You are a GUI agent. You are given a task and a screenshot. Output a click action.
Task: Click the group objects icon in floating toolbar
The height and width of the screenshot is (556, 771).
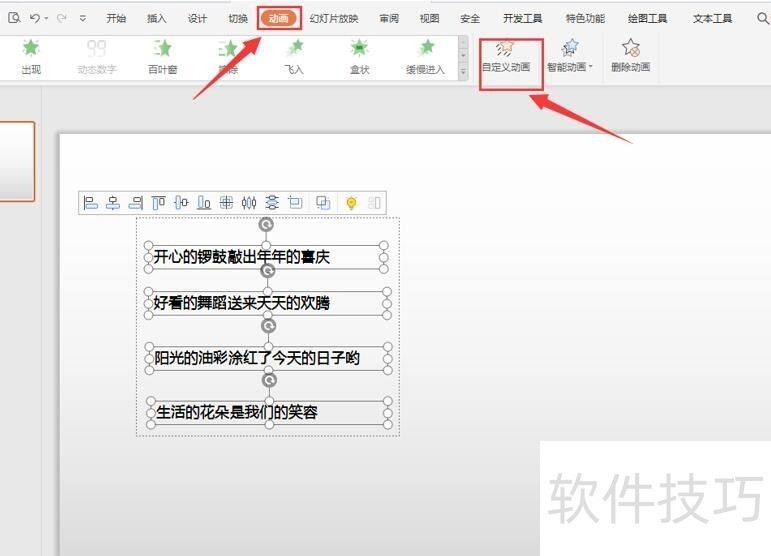tap(323, 203)
